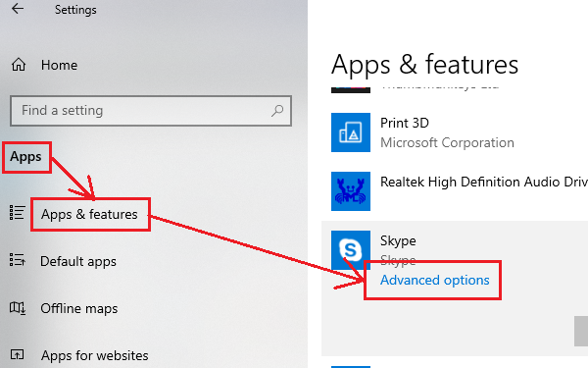Open Apps & features in sidebar
Image resolution: width=588 pixels, height=368 pixels.
(89, 214)
